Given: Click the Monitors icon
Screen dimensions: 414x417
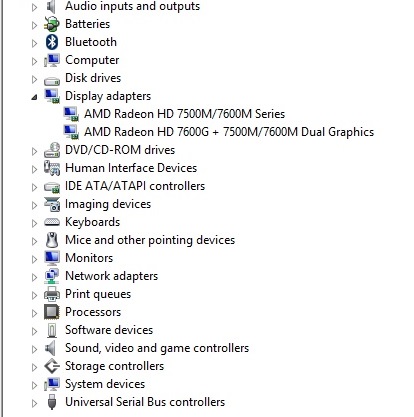Looking at the screenshot, I should (x=52, y=258).
